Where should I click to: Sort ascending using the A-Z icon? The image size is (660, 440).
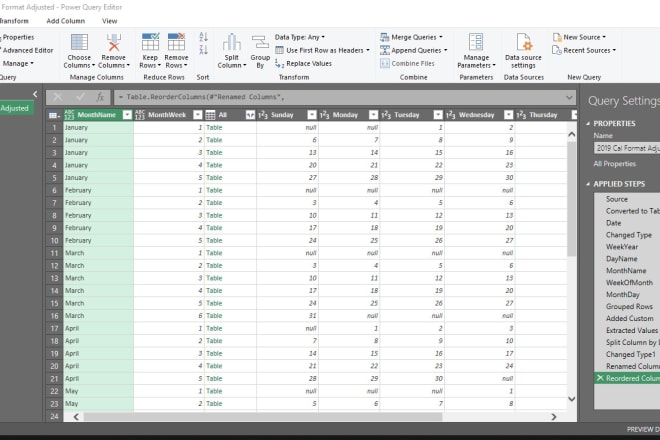203,37
